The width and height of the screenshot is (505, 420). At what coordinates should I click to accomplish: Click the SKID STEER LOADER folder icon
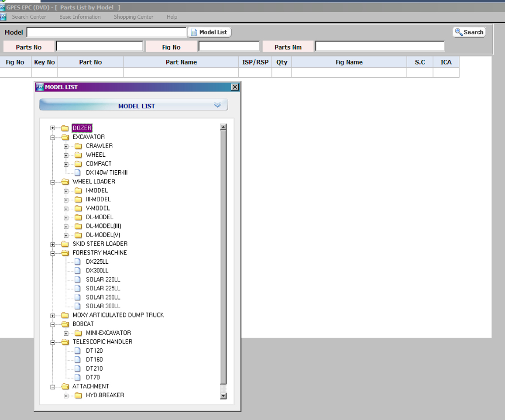(x=65, y=244)
